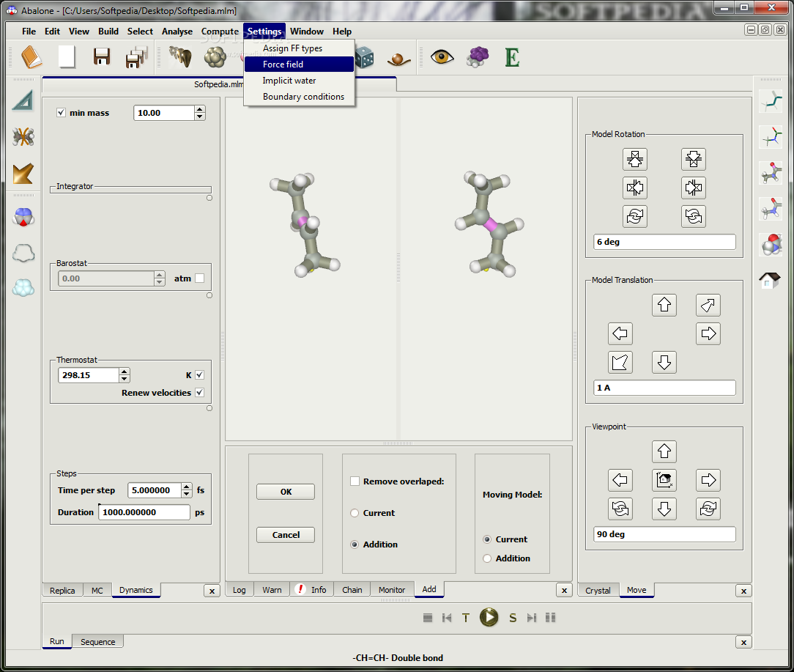Start the simulation with play button
794x672 pixels.
[x=489, y=617]
